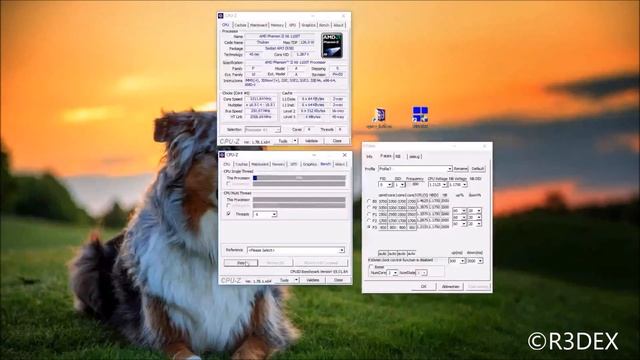
Task: Open About tab in upper CPU-Z window
Action: click(x=338, y=25)
